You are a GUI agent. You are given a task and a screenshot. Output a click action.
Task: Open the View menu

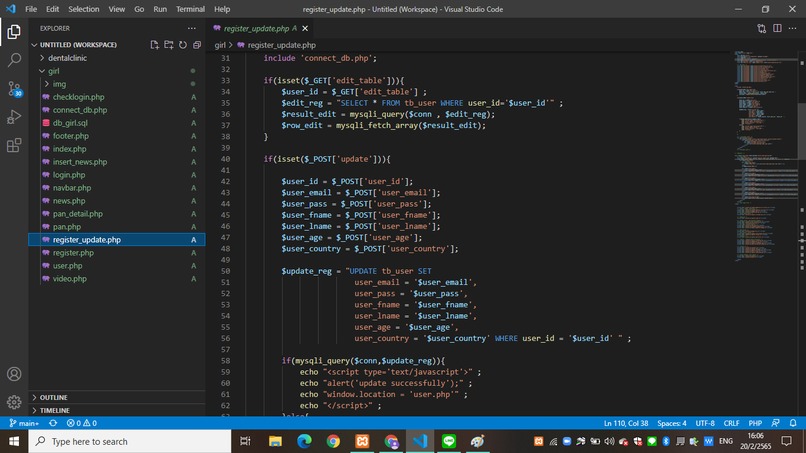117,9
